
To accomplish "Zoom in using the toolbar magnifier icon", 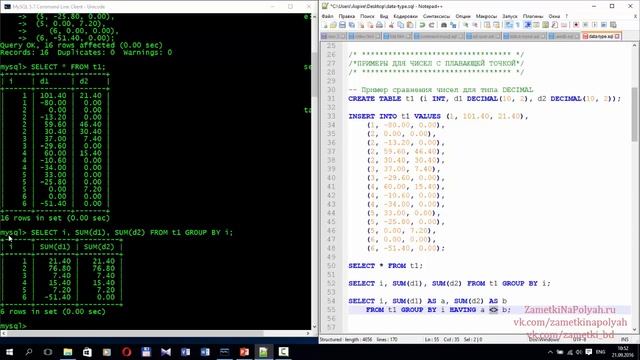I will (465, 25).
